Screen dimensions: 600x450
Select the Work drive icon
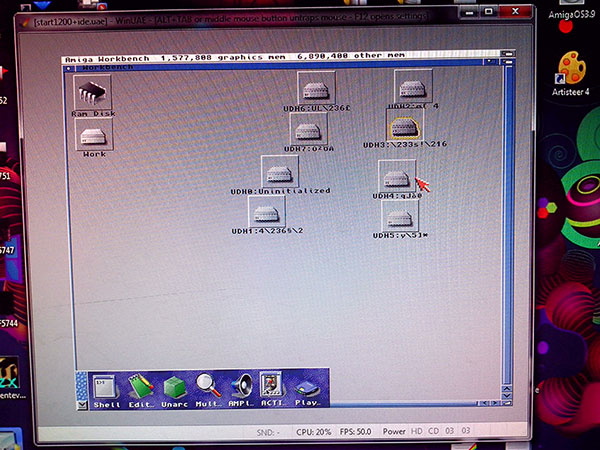coord(95,135)
